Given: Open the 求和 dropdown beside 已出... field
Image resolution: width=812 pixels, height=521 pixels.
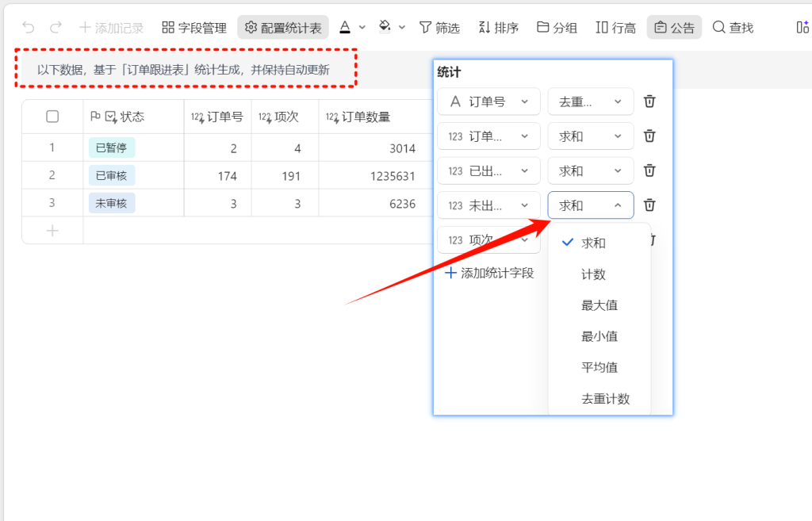Looking at the screenshot, I should (590, 171).
